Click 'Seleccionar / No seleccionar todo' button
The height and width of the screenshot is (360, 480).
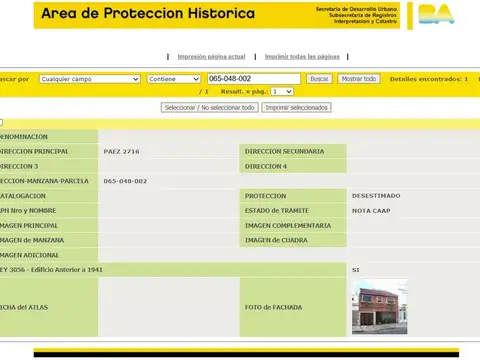209,108
